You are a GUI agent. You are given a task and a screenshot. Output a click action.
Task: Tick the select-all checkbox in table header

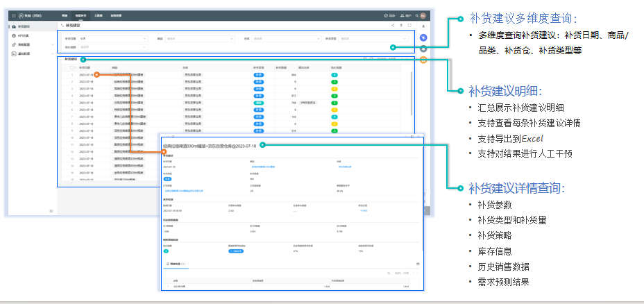(x=71, y=68)
